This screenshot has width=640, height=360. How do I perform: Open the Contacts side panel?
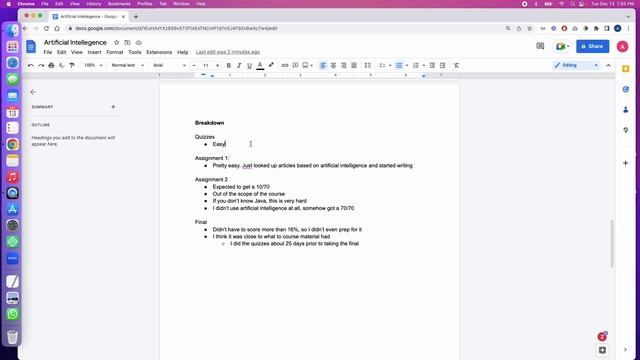point(626,110)
